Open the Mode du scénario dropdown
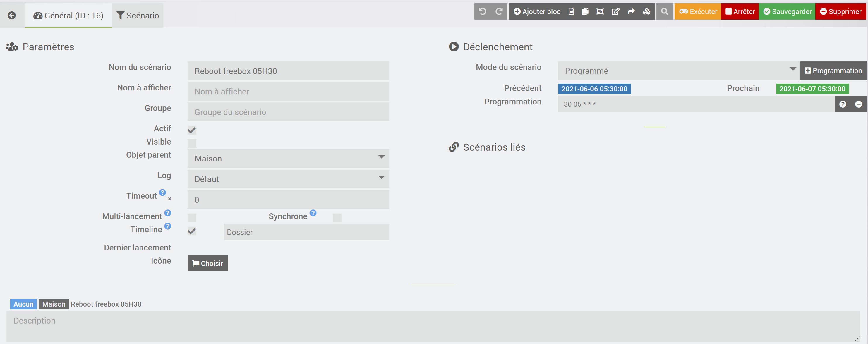Screen dimensions: 868x344 click(679, 71)
